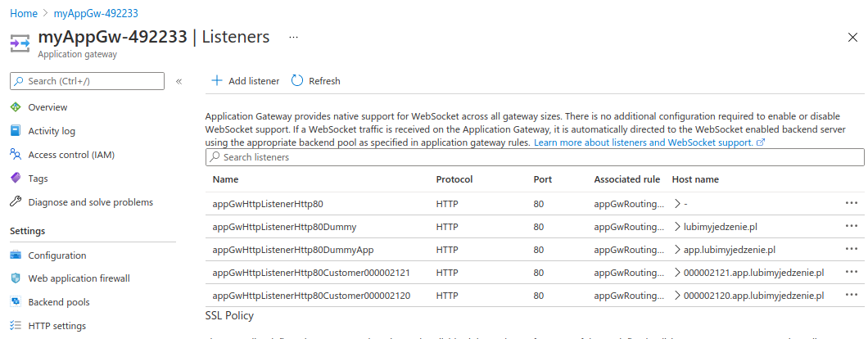Click the Web application firewall shield icon
Image resolution: width=868 pixels, height=339 pixels.
click(15, 278)
